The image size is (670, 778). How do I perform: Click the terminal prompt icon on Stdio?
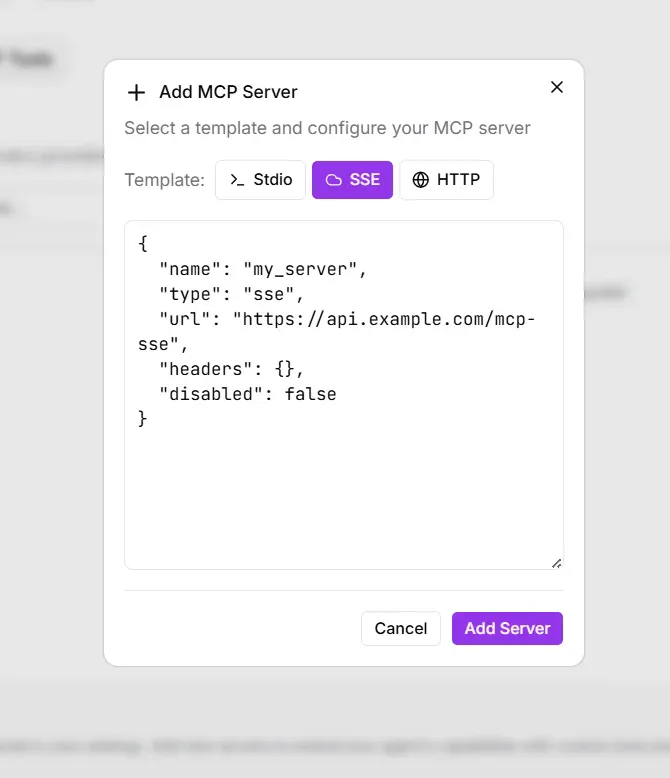[237, 180]
